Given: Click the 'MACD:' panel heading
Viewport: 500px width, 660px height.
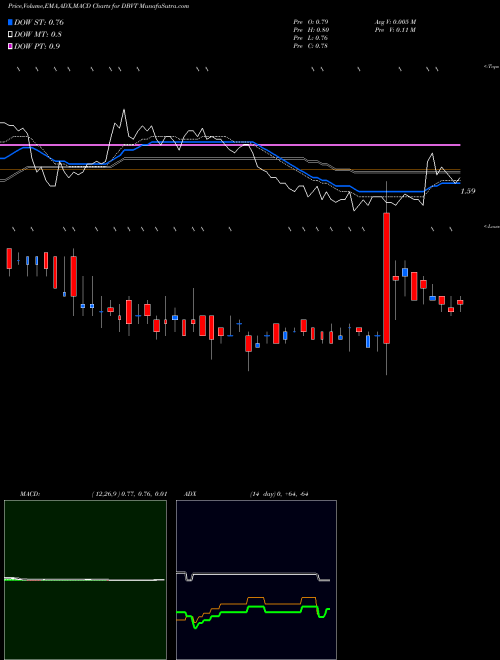Looking at the screenshot, I should [30, 494].
